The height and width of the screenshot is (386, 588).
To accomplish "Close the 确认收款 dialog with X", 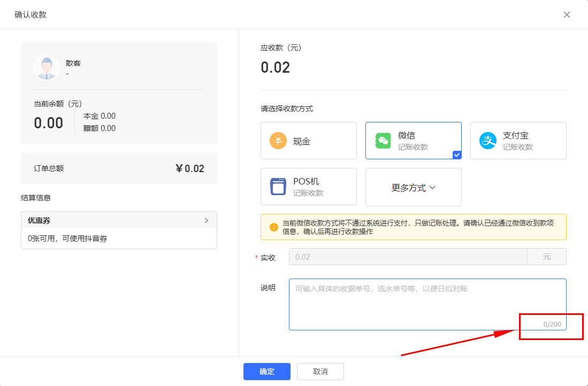I will click(567, 14).
